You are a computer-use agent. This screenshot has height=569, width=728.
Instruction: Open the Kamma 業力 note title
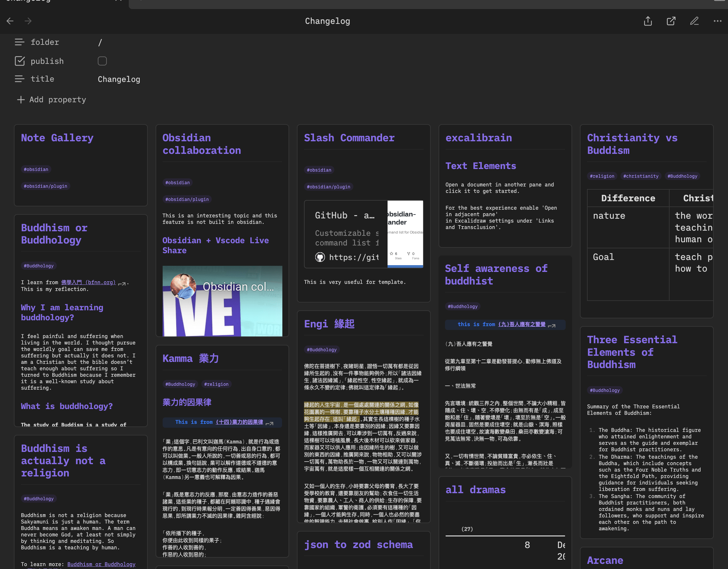coord(190,358)
